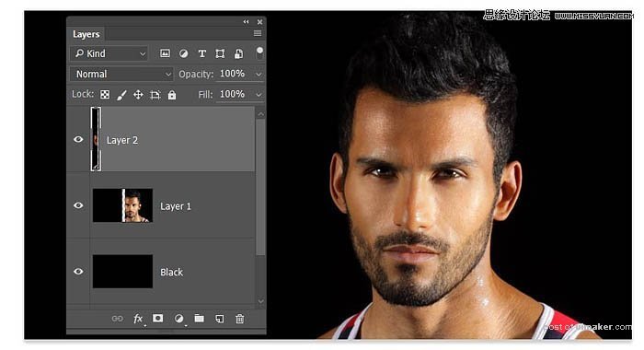
Task: Select the Black layer thumbnail
Action: (x=122, y=272)
